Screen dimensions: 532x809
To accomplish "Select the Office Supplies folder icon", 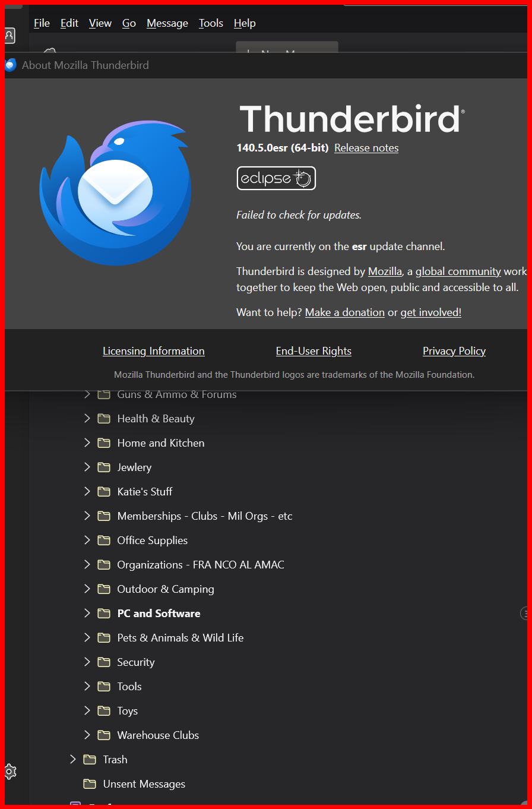I will 104,541.
